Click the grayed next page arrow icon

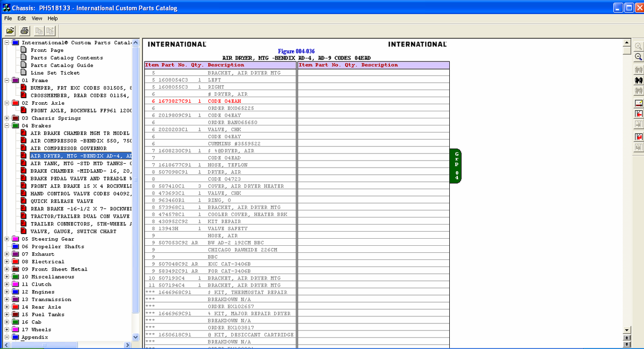638,124
